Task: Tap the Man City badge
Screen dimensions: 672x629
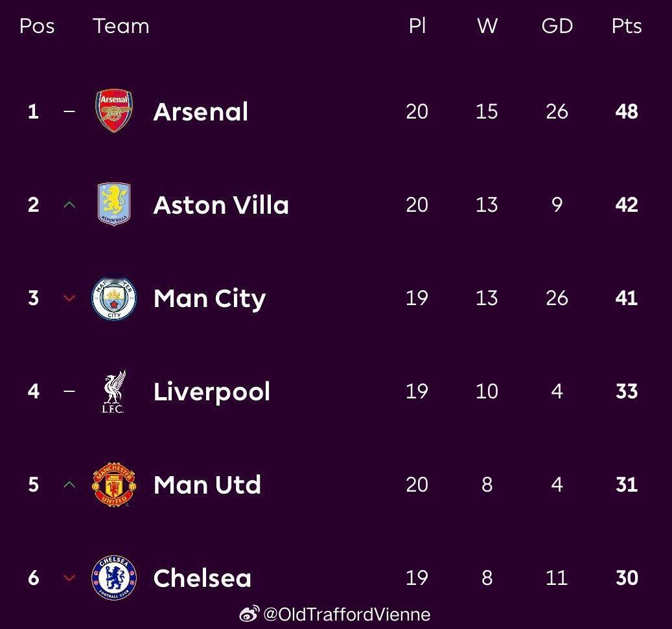Action: (x=114, y=298)
